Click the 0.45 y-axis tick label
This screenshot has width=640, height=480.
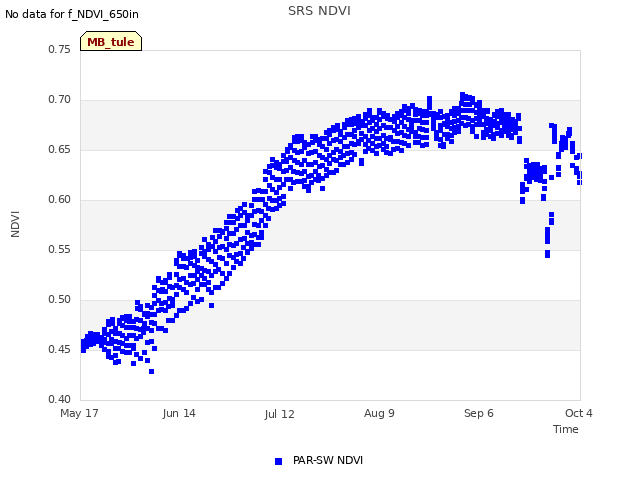(x=60, y=349)
